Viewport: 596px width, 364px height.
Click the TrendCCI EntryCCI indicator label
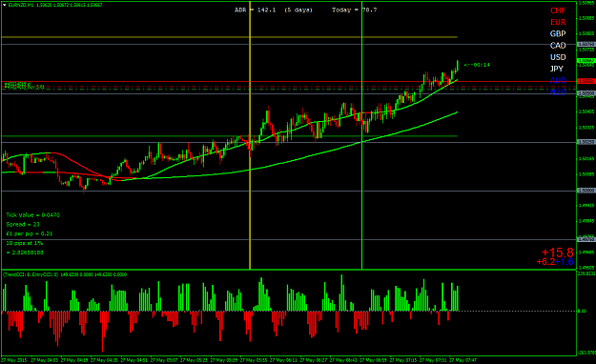(65, 274)
